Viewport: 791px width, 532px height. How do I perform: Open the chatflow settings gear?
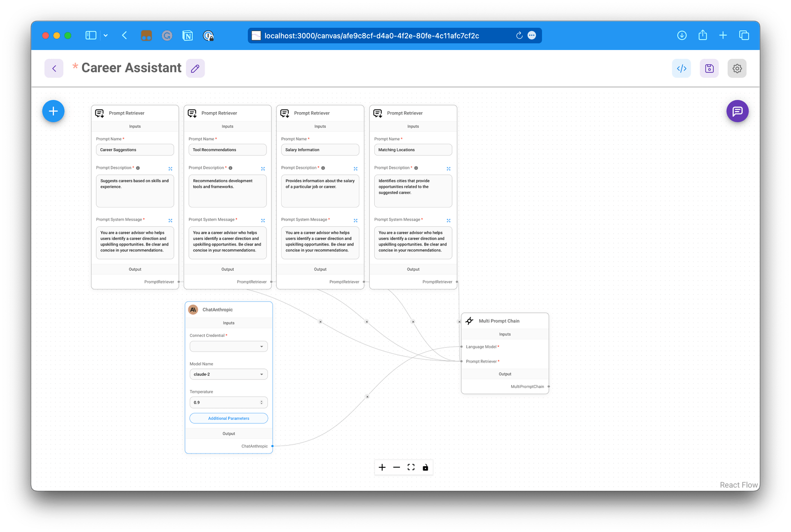737,68
